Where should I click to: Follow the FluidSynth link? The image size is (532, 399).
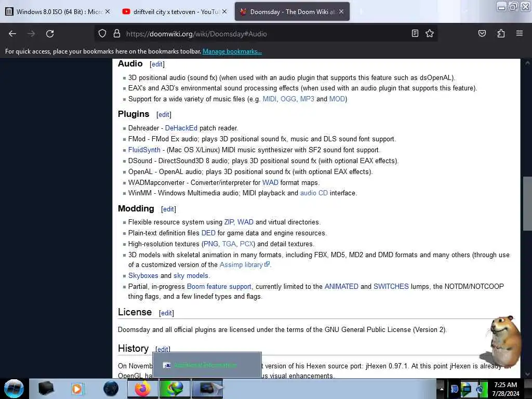144,150
